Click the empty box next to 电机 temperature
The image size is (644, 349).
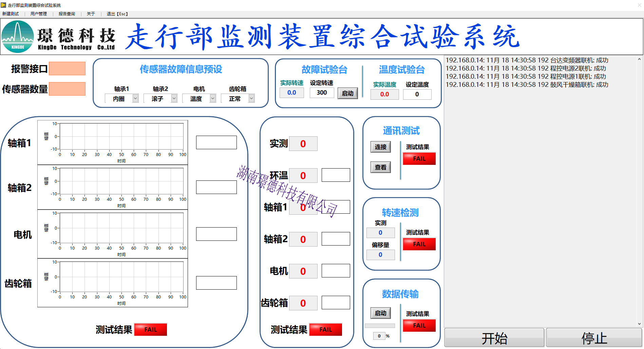[x=336, y=271]
